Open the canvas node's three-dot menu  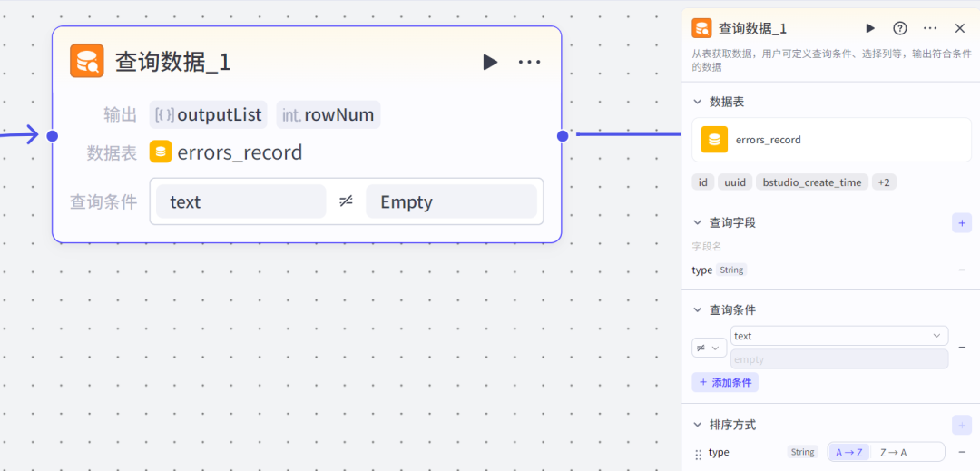pyautogui.click(x=529, y=62)
